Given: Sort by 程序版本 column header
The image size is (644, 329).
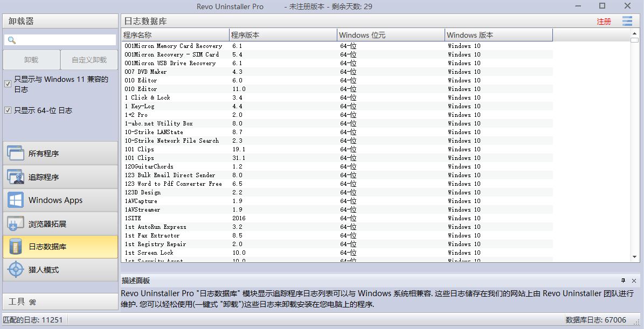Looking at the screenshot, I should [282, 35].
